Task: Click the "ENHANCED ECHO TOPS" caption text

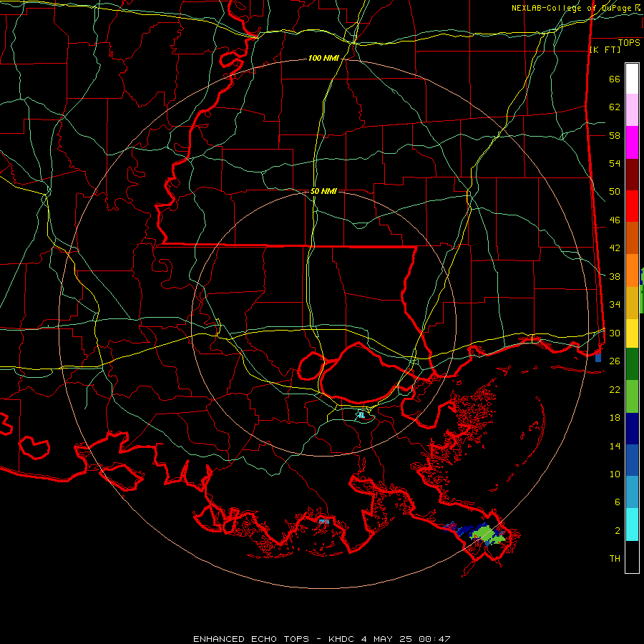Action: (251, 639)
